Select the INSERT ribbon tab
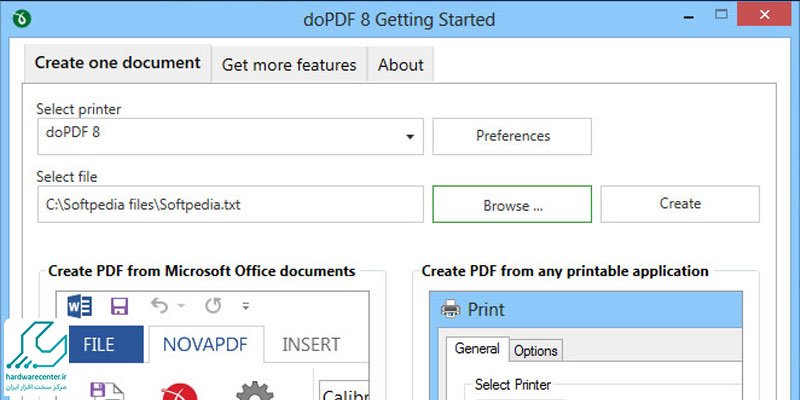 point(311,344)
